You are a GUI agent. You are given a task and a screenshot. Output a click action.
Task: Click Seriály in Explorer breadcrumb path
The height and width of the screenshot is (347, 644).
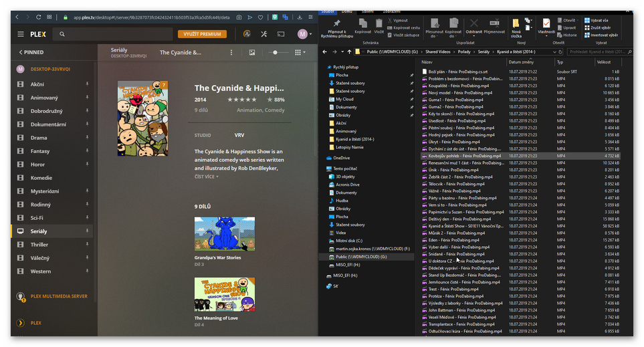point(484,51)
